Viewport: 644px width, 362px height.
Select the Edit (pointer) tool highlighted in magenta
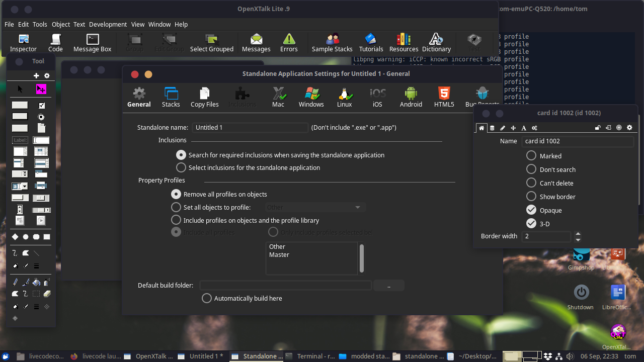click(x=41, y=89)
